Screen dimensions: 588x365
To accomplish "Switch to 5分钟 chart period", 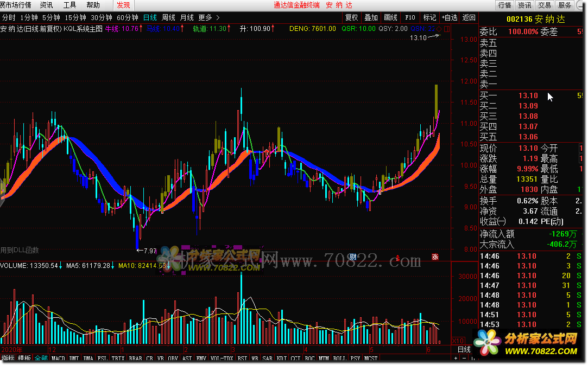I will click(x=51, y=17).
